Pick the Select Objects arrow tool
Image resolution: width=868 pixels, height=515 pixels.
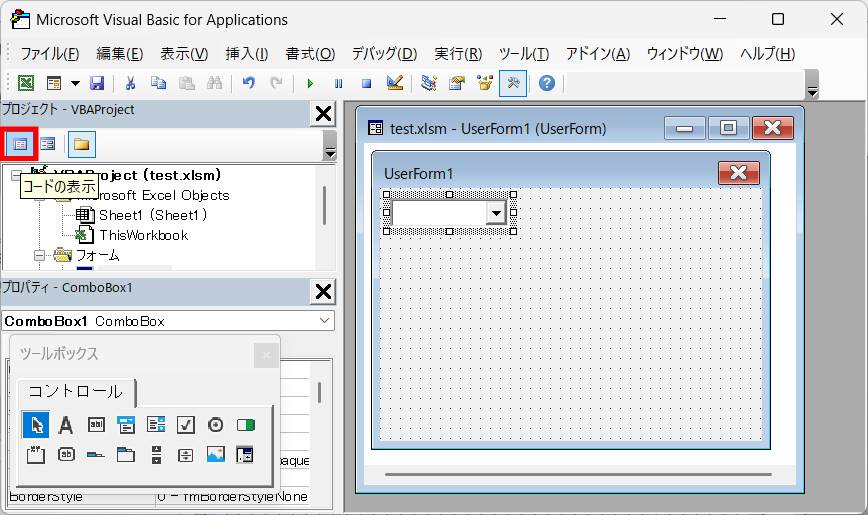[x=36, y=425]
